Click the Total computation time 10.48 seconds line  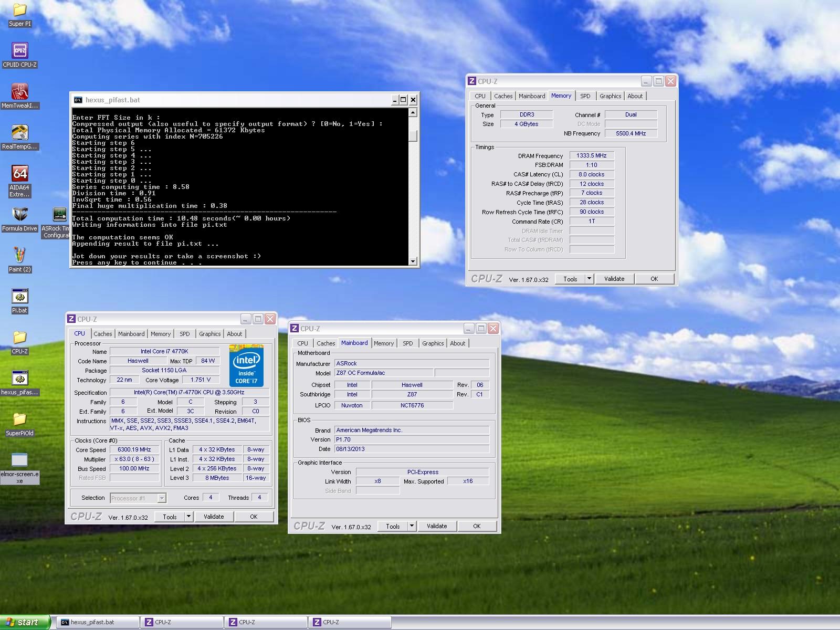[x=181, y=218]
